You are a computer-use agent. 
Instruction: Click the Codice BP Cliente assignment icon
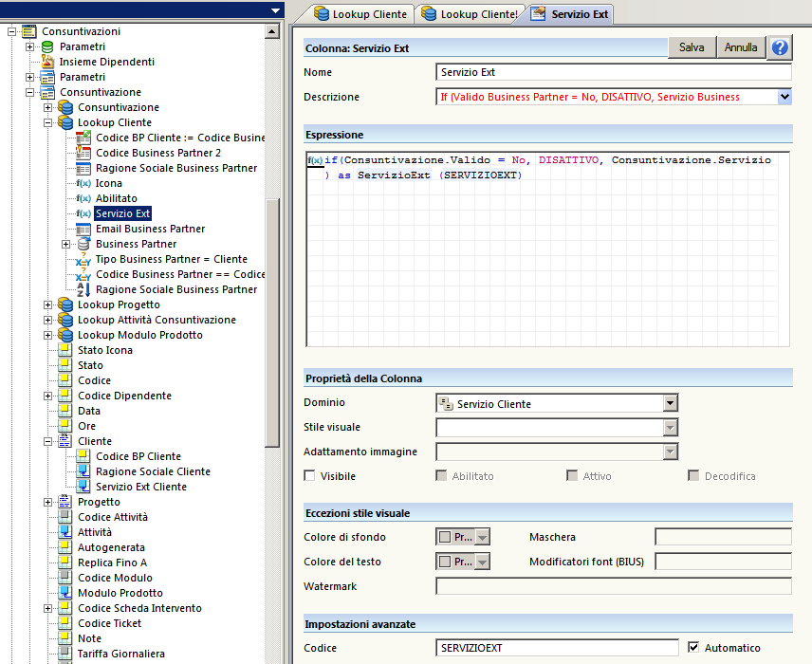(83, 138)
